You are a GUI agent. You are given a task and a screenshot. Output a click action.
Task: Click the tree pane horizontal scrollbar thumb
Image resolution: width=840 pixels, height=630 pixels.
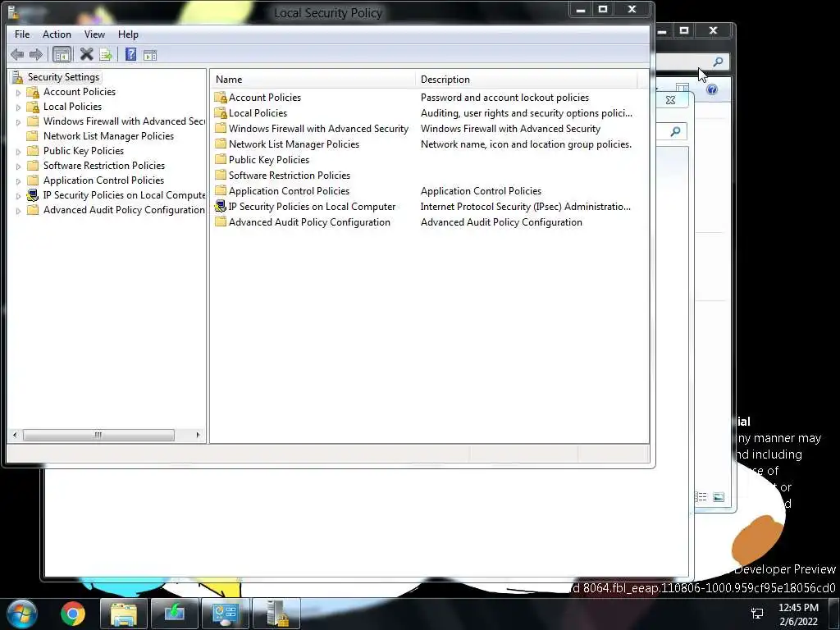point(98,435)
